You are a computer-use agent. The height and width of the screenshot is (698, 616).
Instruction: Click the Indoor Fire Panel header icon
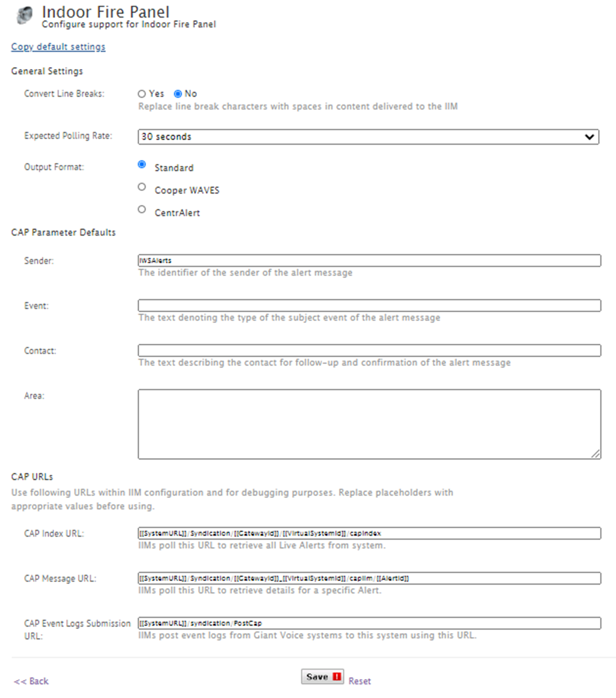(x=24, y=16)
